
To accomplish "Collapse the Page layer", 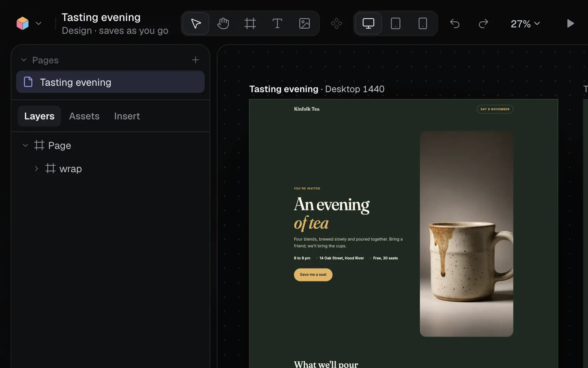I will [x=25, y=145].
